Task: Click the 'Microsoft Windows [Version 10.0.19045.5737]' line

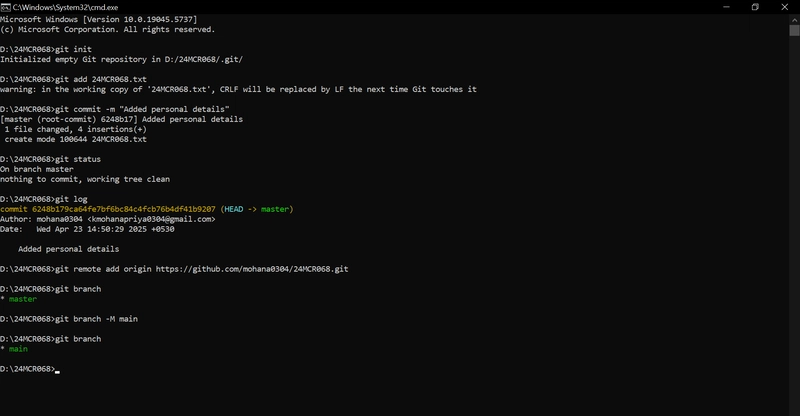Action: (x=98, y=19)
